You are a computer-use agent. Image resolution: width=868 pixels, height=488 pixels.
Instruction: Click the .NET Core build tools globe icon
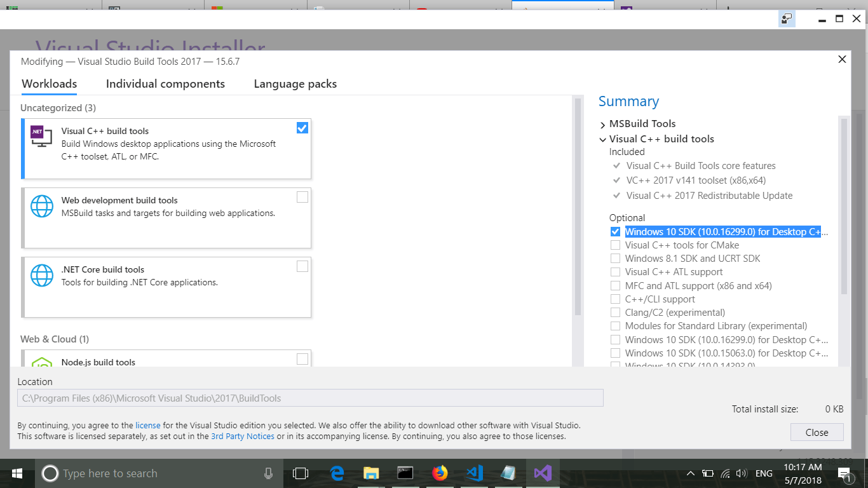(42, 276)
